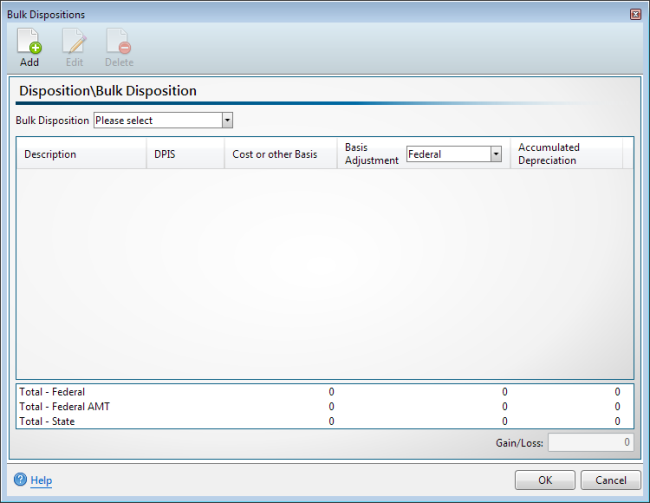Image resolution: width=650 pixels, height=503 pixels.
Task: Click the Accumulated Depreciation column header
Action: pyautogui.click(x=549, y=154)
